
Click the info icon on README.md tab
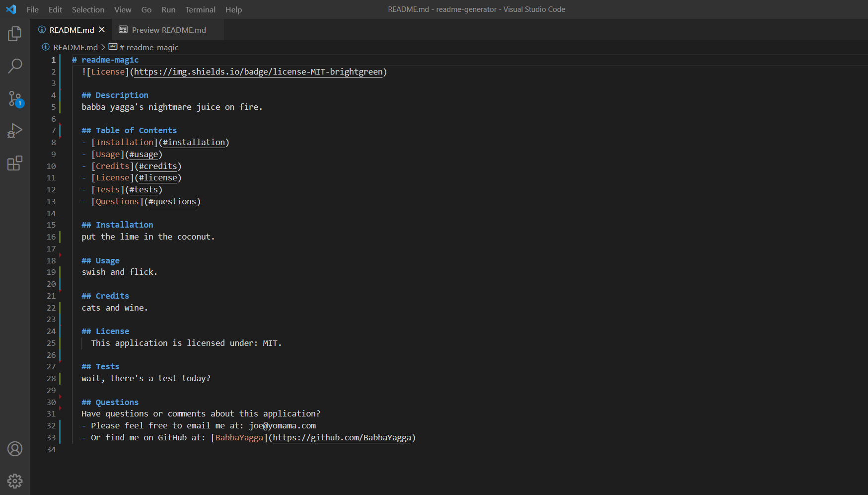[x=42, y=29]
